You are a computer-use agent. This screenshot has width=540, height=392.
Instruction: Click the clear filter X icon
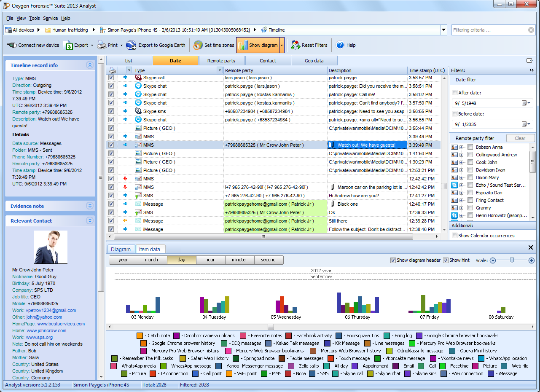click(531, 30)
